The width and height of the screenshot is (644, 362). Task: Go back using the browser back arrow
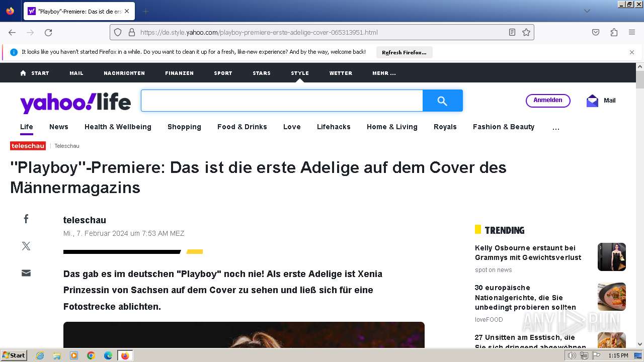(12, 32)
